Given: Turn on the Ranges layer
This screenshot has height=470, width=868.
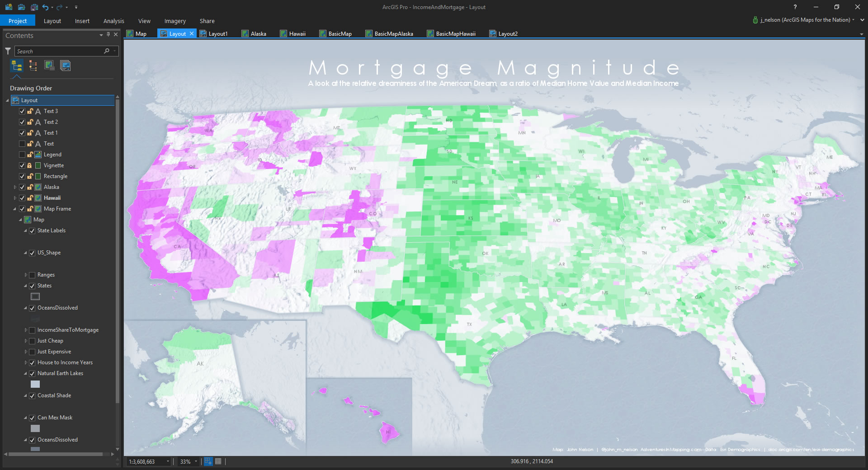Looking at the screenshot, I should point(32,275).
